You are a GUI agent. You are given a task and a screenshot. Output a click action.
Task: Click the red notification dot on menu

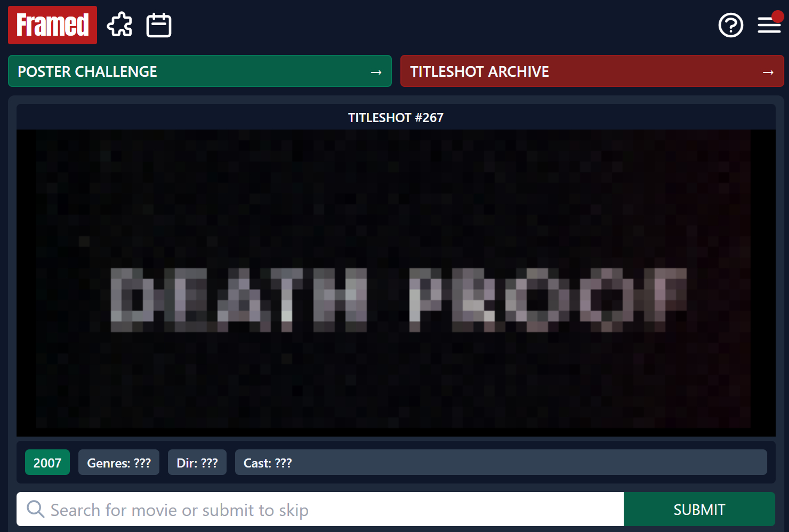point(777,17)
